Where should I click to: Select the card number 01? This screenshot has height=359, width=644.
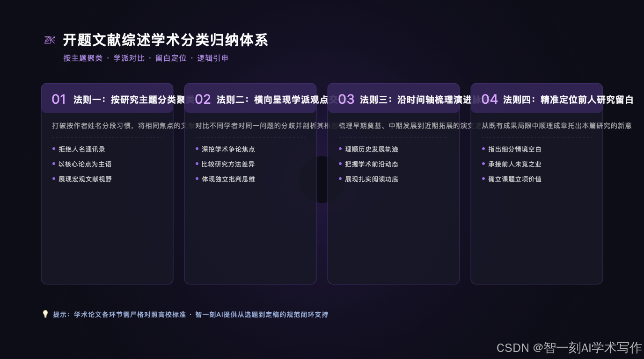59,99
